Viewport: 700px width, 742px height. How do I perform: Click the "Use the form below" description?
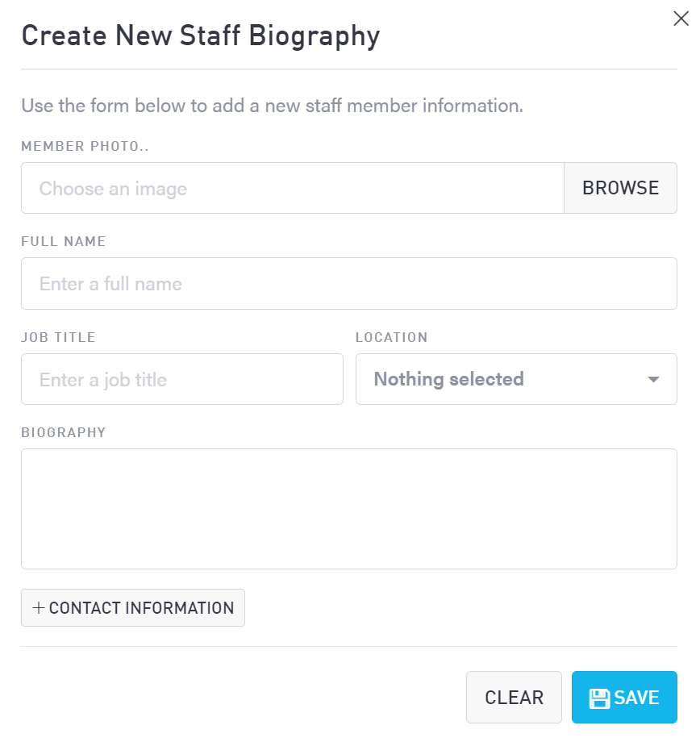[272, 106]
